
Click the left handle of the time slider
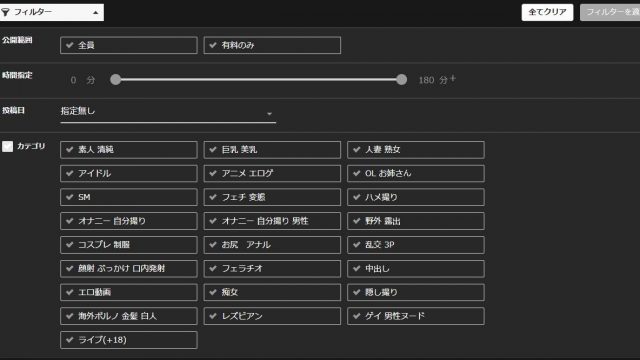pos(116,80)
